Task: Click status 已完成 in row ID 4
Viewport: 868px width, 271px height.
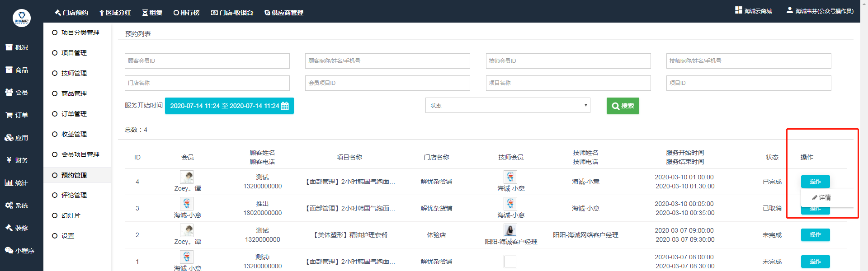Action: click(772, 182)
